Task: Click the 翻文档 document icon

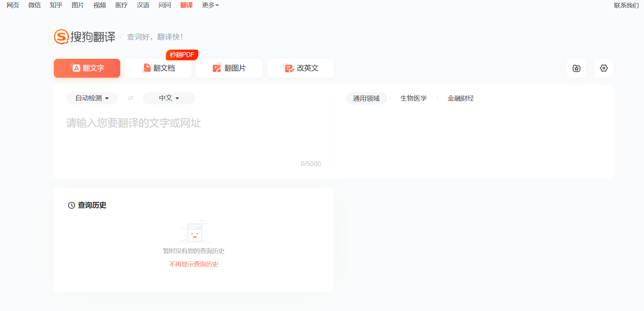Action: pos(147,68)
